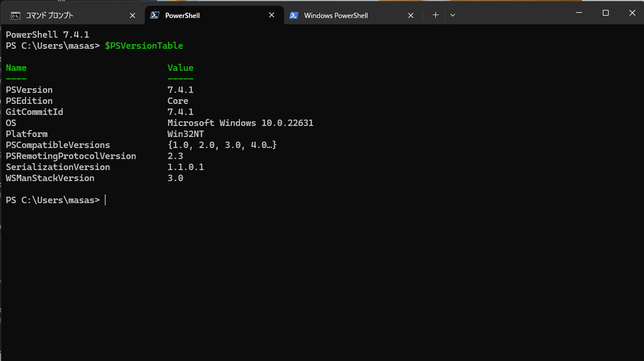Close the Windows PowerShell tab
Image resolution: width=644 pixels, height=361 pixels.
pyautogui.click(x=411, y=15)
